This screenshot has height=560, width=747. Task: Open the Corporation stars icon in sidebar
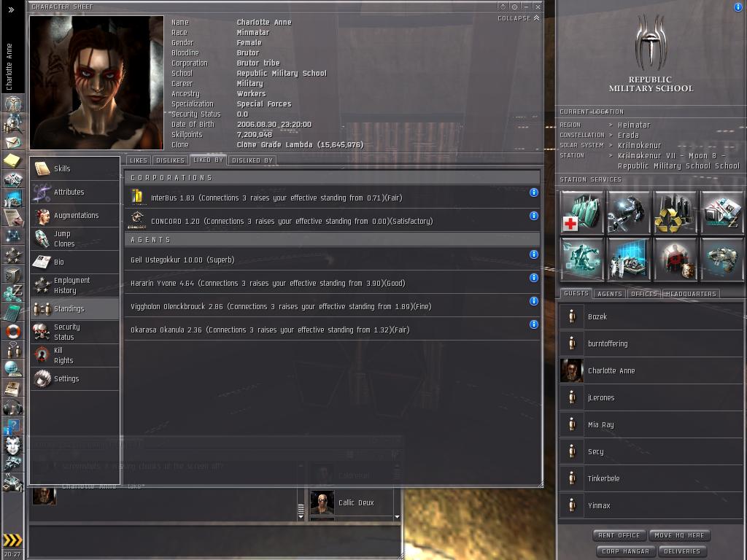[x=13, y=255]
